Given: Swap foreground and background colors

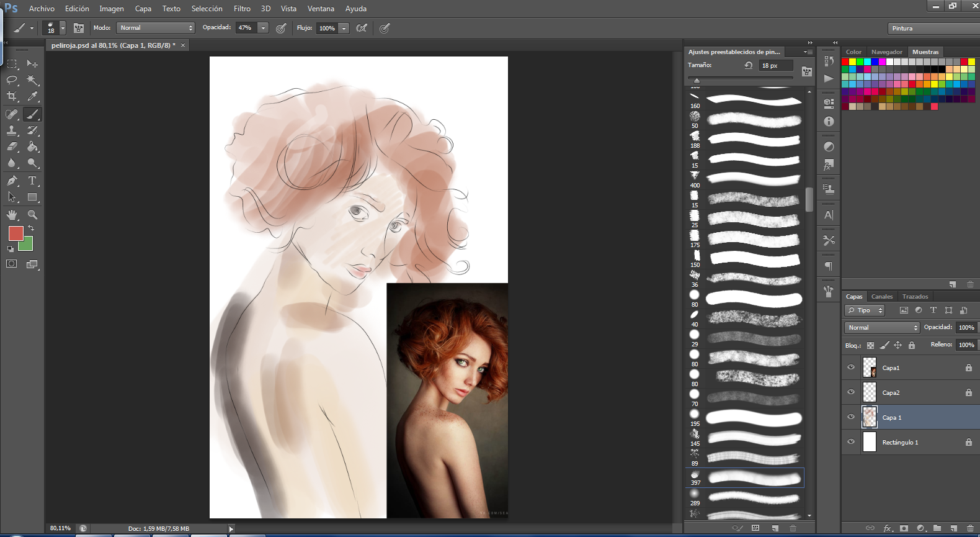Looking at the screenshot, I should [31, 228].
